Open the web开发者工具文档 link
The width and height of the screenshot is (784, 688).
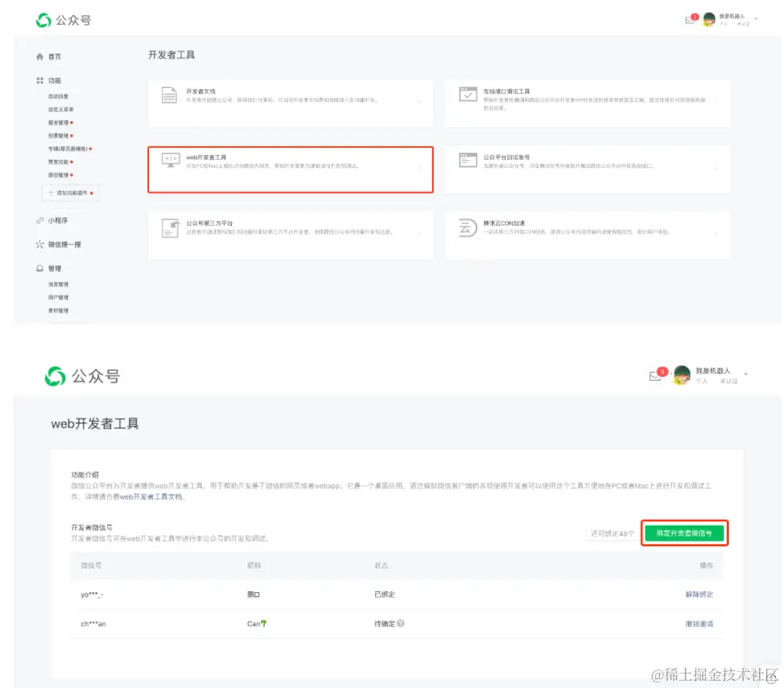[151, 497]
